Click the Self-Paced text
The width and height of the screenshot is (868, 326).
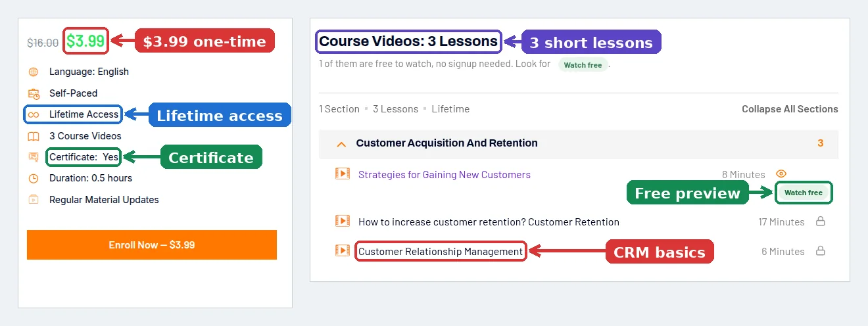point(73,93)
